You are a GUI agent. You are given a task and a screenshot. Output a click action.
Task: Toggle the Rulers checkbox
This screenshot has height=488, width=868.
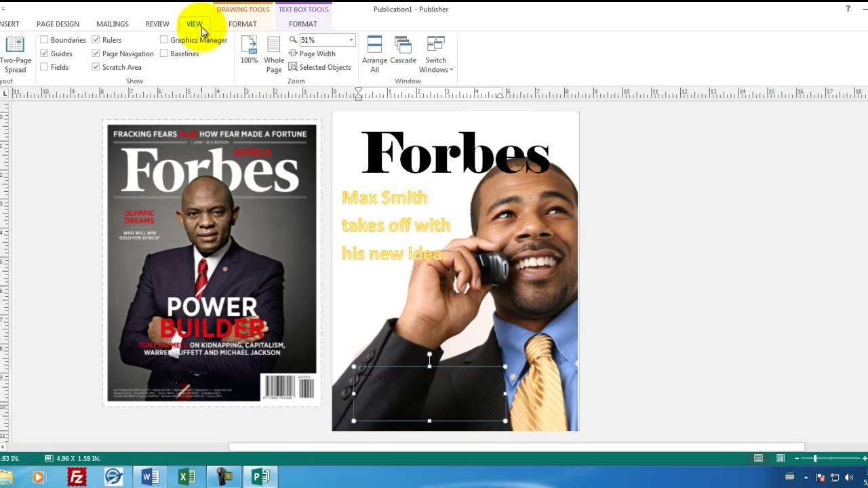click(96, 40)
